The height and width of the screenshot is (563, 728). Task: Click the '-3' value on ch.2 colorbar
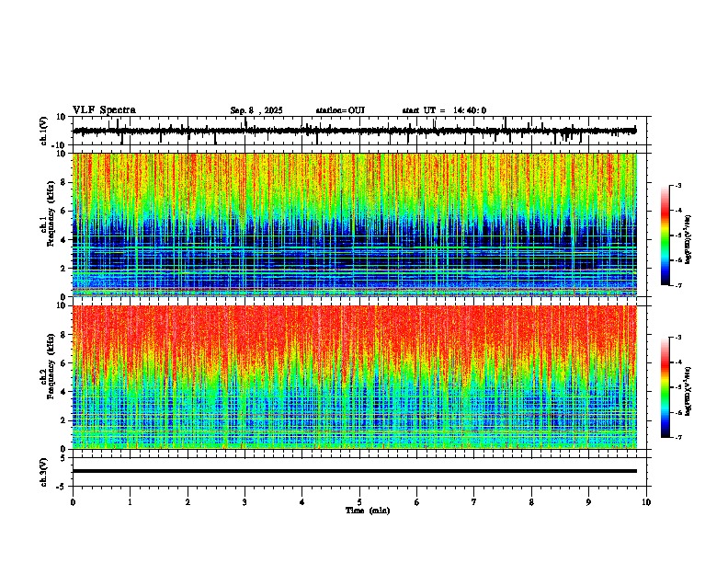(677, 338)
